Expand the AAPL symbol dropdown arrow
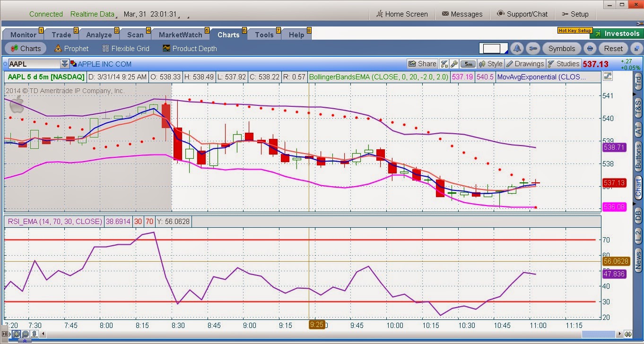 tap(65, 64)
